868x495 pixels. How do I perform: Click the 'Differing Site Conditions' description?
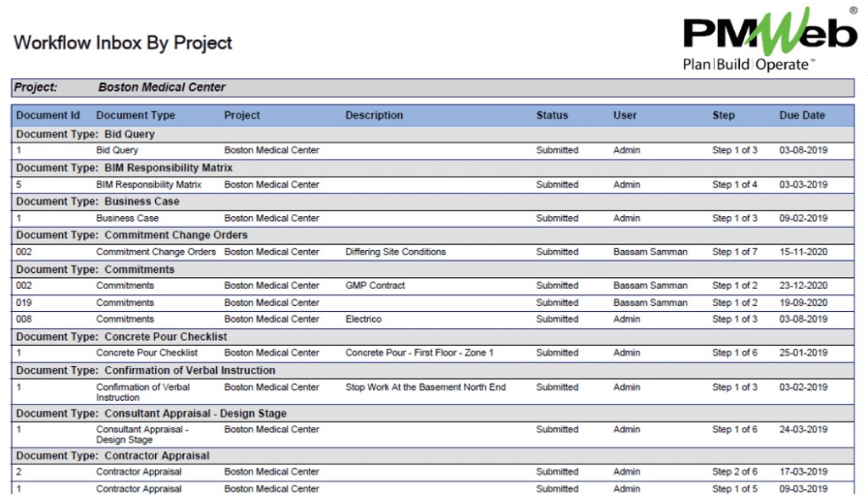click(x=395, y=252)
